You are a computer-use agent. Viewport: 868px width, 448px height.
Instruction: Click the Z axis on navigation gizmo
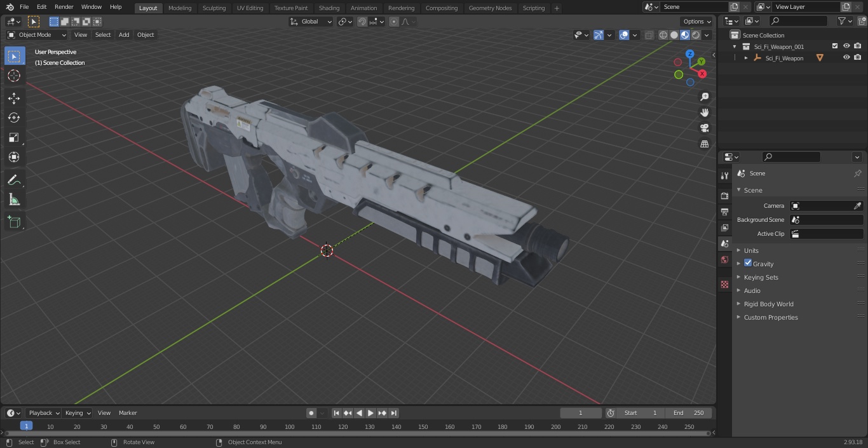click(x=690, y=55)
